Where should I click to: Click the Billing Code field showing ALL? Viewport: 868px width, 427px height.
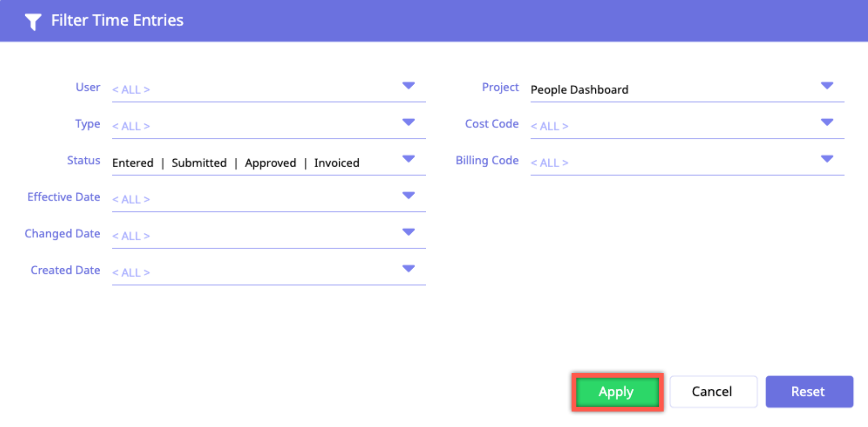[668, 163]
